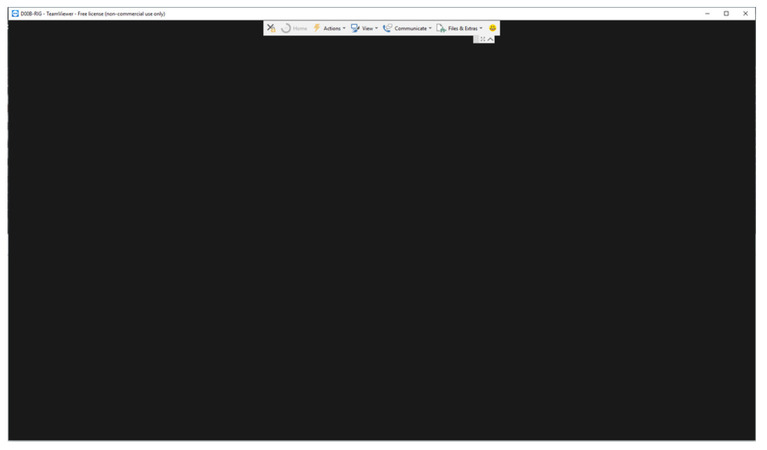The width and height of the screenshot is (767, 450).
Task: Minimize the TeamViewer window
Action: coord(707,14)
